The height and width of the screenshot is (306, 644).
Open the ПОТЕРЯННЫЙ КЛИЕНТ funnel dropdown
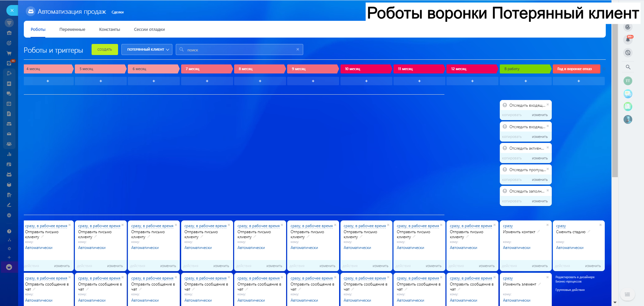click(x=147, y=50)
